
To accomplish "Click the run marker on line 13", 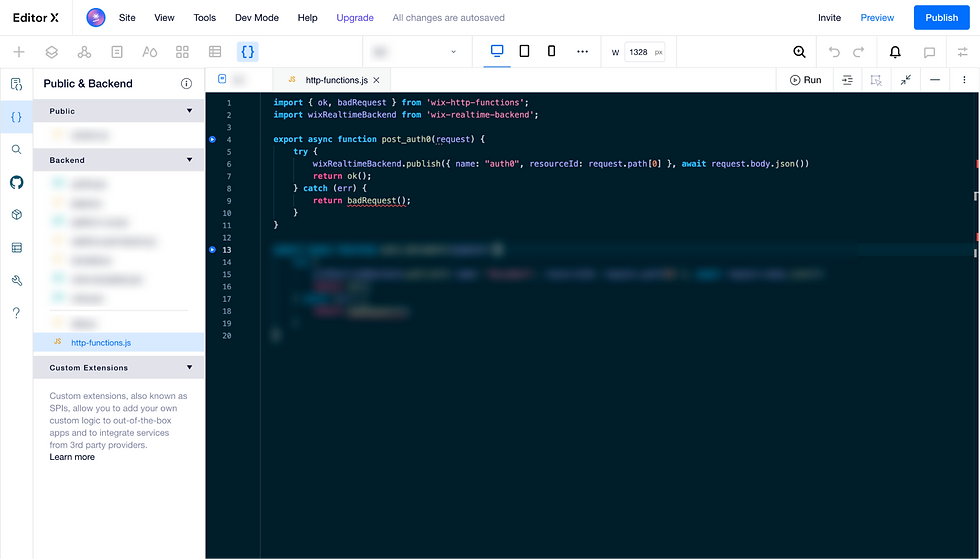I will (x=212, y=249).
